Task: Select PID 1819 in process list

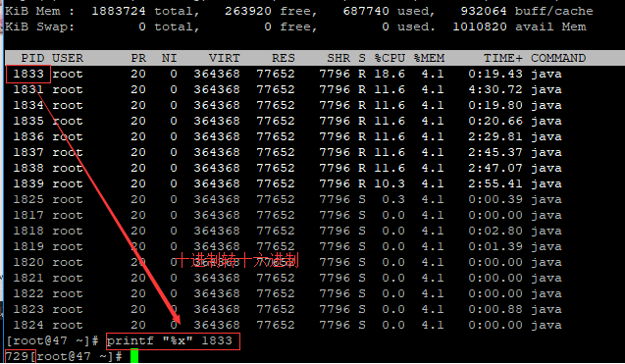Action: pos(28,246)
